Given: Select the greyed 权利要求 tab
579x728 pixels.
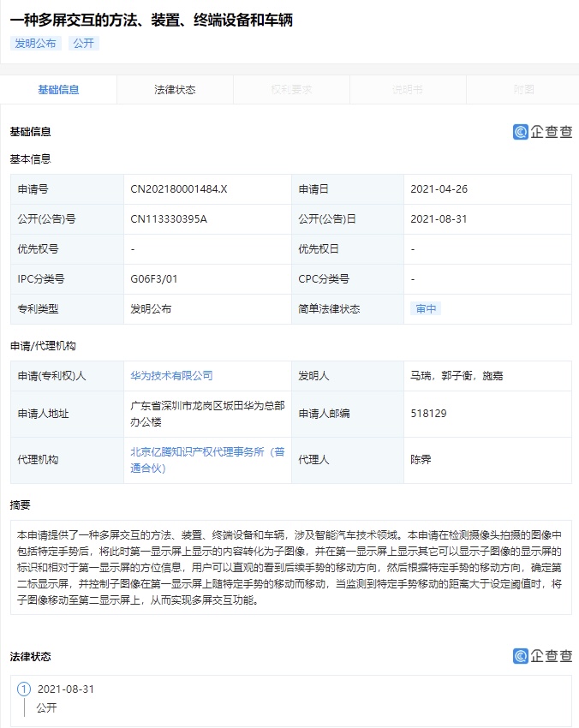Looking at the screenshot, I should (x=291, y=90).
